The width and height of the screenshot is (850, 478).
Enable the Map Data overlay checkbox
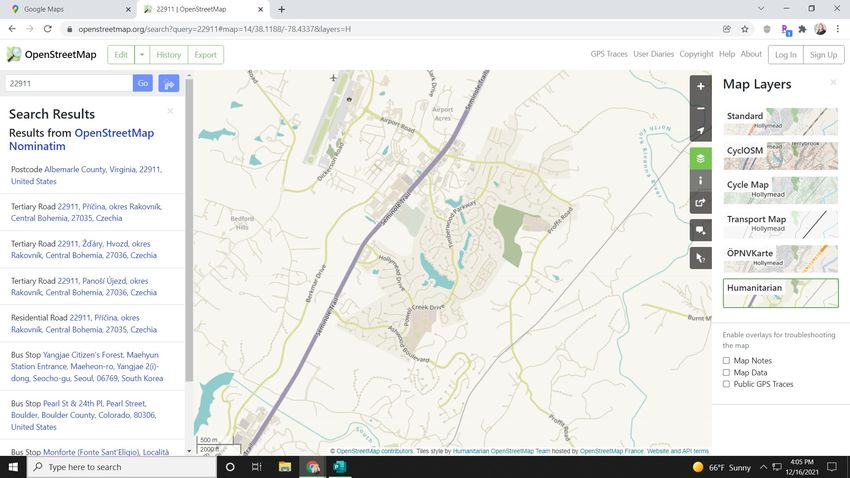tap(726, 372)
